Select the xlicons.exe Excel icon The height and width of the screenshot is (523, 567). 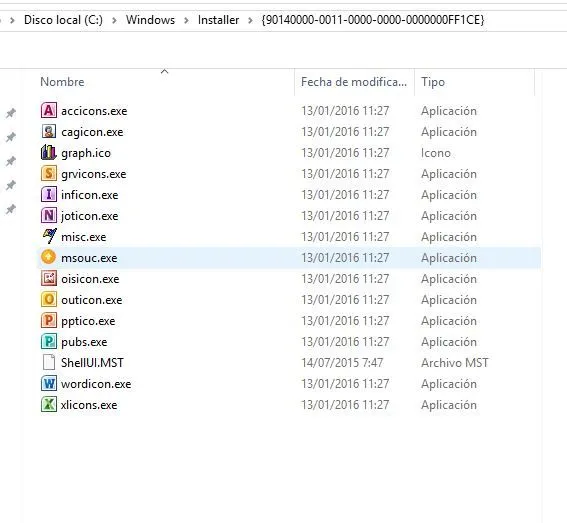pyautogui.click(x=49, y=404)
